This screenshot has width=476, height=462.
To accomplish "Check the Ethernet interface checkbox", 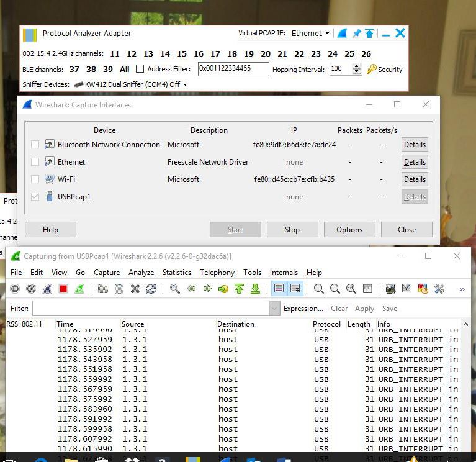I will point(35,162).
